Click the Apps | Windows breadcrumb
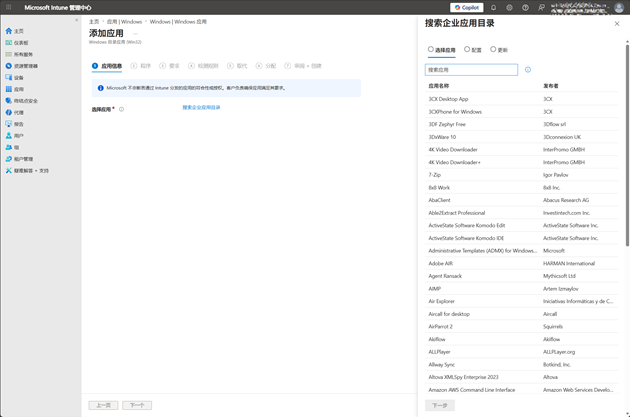Viewport: 630px width, 417px height. pos(124,22)
